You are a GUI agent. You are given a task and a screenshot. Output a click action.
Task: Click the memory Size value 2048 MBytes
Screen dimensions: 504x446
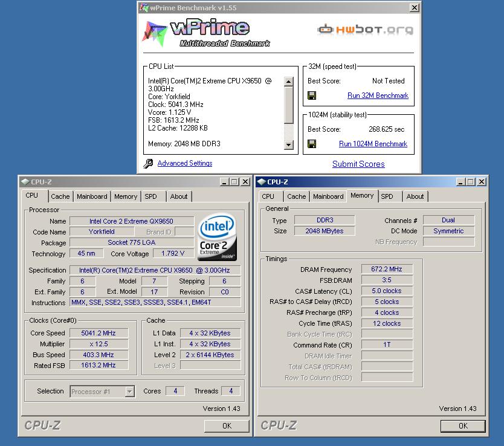(x=325, y=231)
